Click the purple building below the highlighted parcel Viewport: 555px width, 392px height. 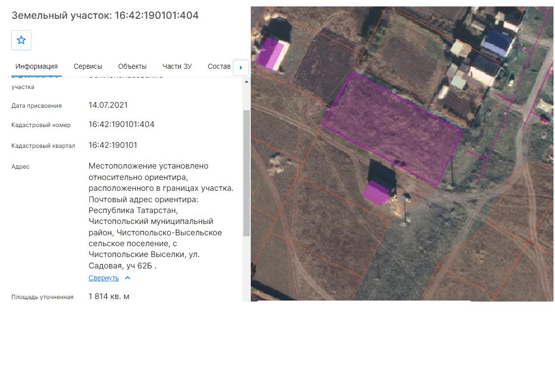point(376,193)
